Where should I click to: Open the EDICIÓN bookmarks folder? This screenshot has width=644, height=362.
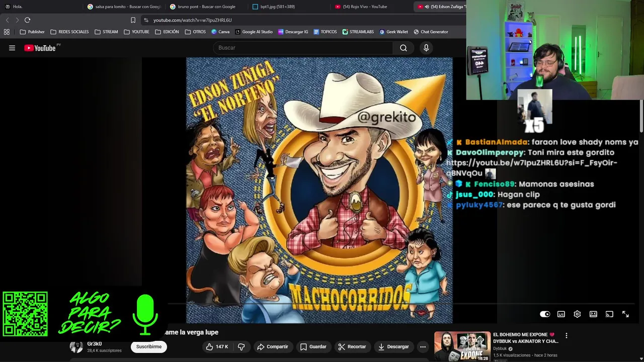[167, 32]
